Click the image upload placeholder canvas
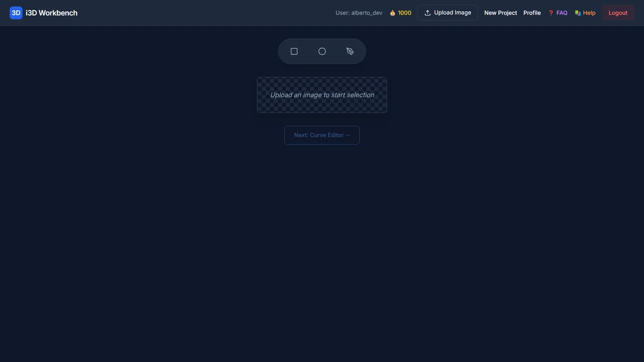Screen dimensions: 644x362 [x=322, y=95]
